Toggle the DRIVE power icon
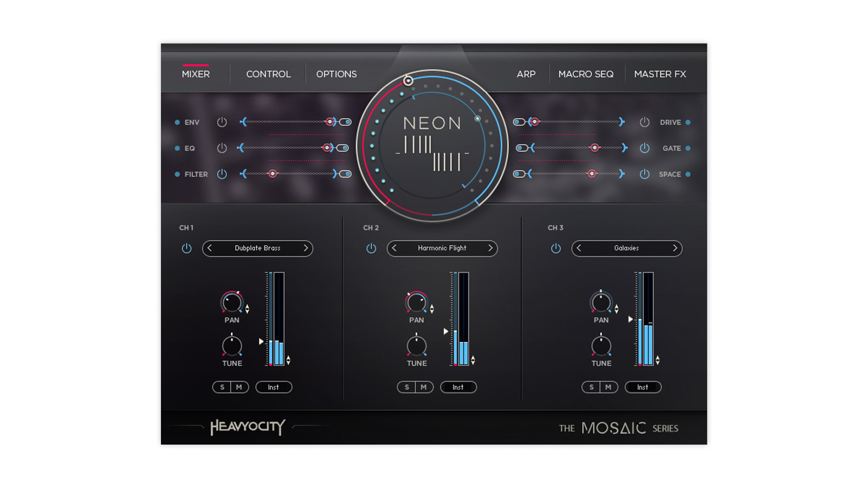The image size is (868, 488). pos(644,122)
